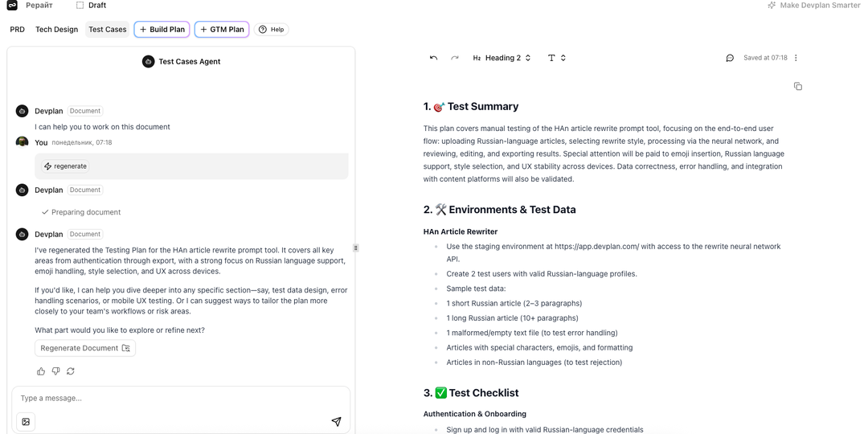Screen dimensions: 868x434
Task: Click the Build Plan button
Action: click(x=162, y=30)
